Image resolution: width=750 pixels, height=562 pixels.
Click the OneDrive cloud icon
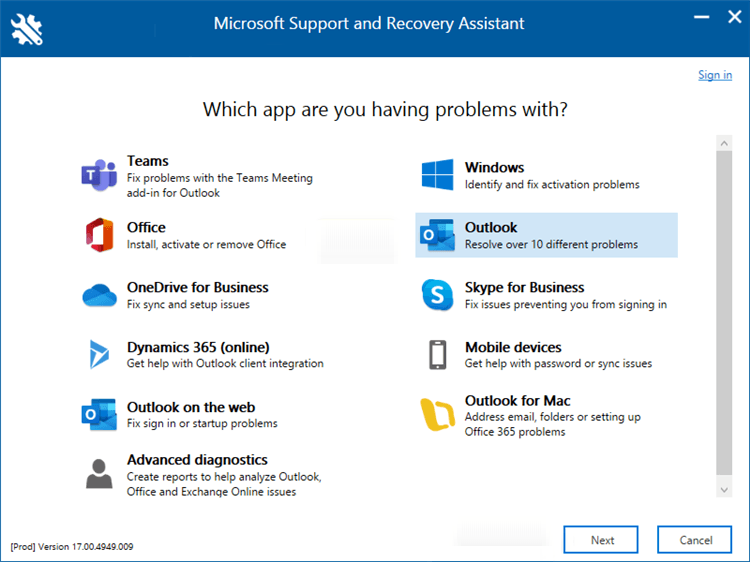click(x=99, y=295)
